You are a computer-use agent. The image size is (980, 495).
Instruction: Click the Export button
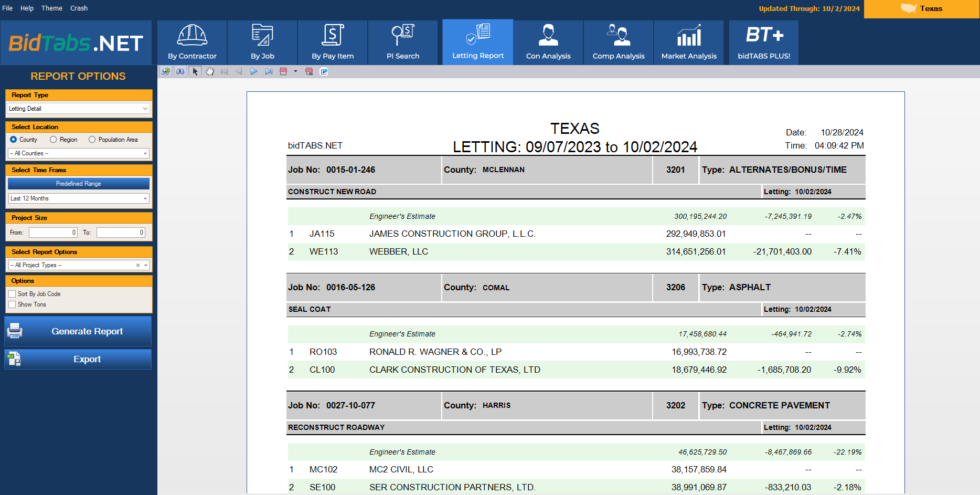click(x=78, y=359)
